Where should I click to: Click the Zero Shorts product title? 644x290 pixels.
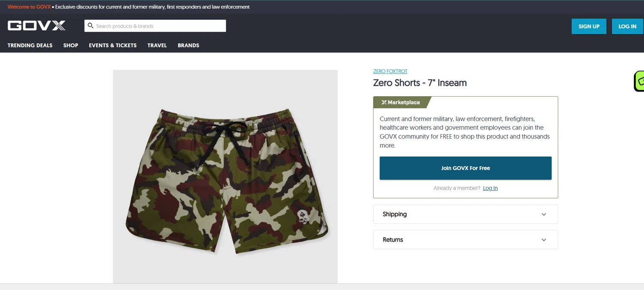(419, 83)
